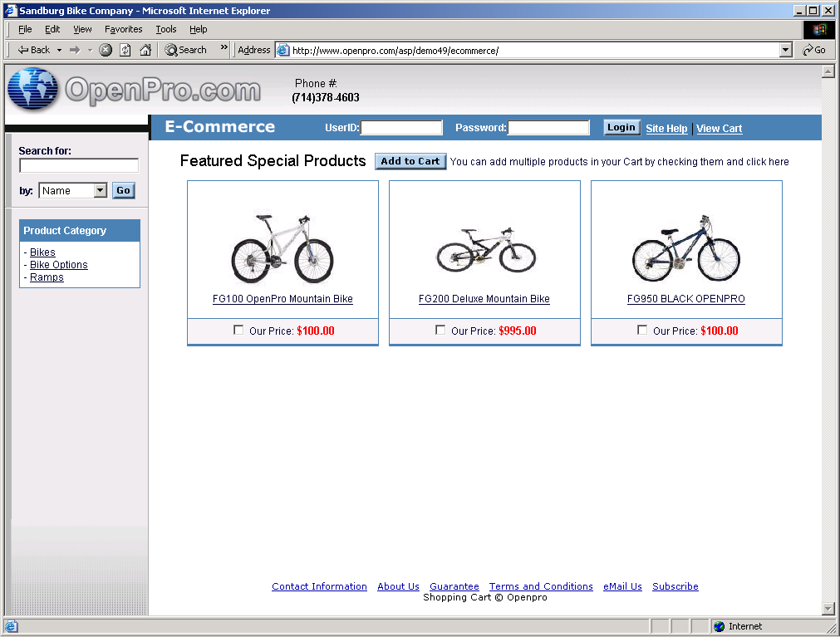Viewport: 840px width, 637px height.
Task: Click the Refresh page icon
Action: click(125, 50)
